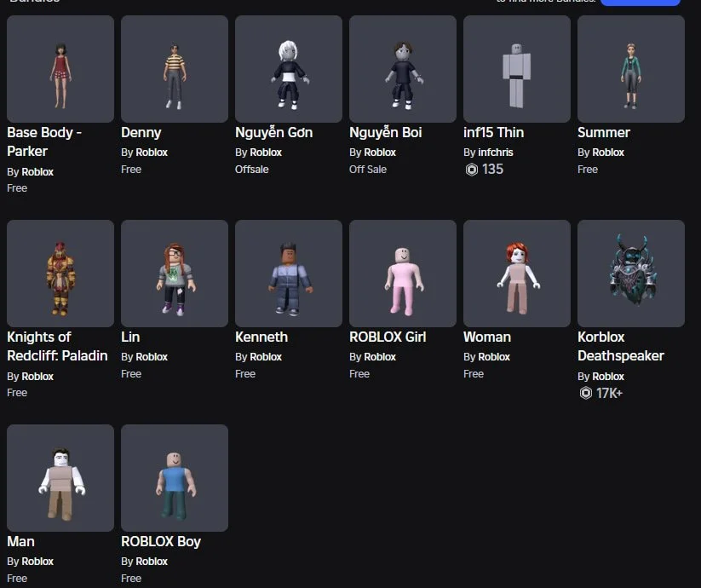Open the Nguyễn Gơn avatar thumbnail
The width and height of the screenshot is (701, 588).
pos(289,69)
